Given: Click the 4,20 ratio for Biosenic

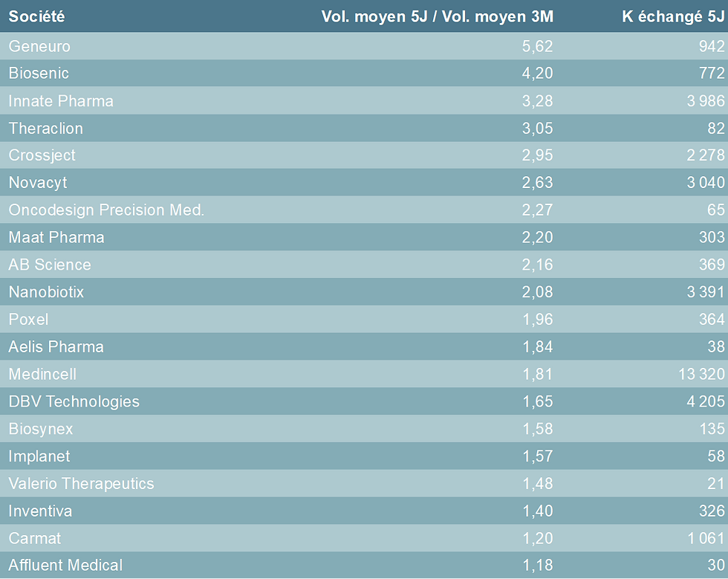Looking at the screenshot, I should (538, 74).
